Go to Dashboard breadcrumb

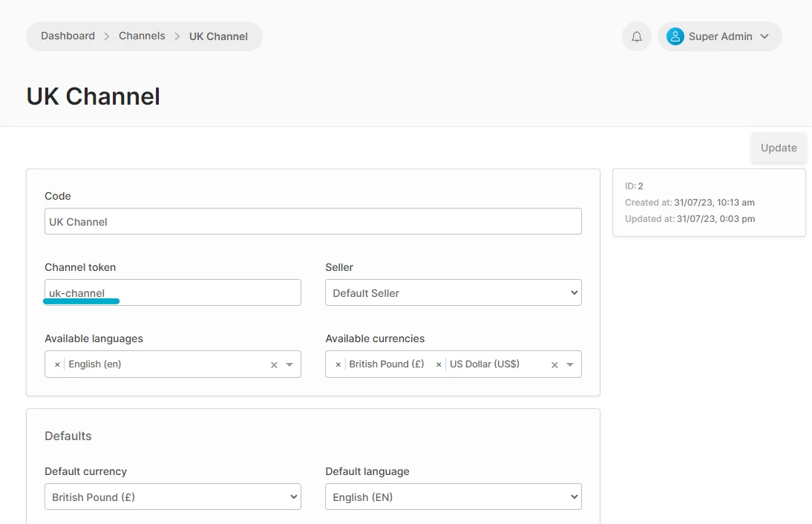click(68, 36)
